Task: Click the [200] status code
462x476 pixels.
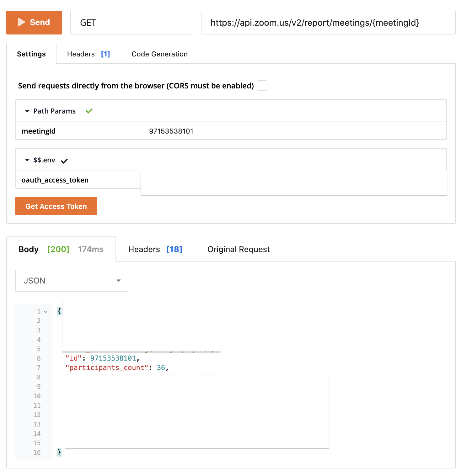Action: click(58, 249)
